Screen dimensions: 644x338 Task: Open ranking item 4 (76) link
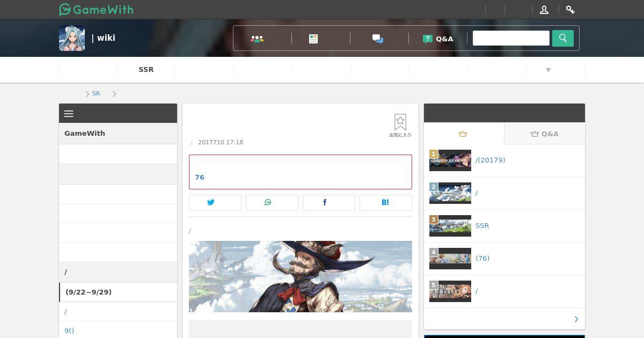click(482, 259)
